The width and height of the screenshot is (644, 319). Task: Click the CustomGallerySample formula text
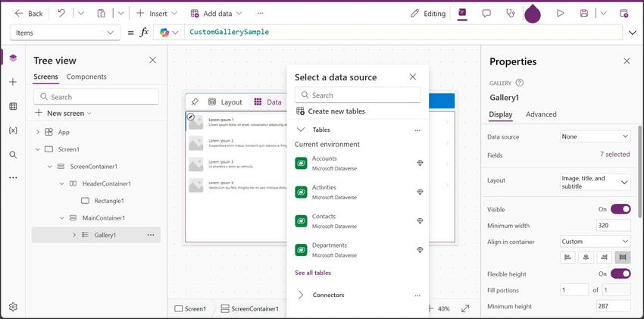click(229, 32)
